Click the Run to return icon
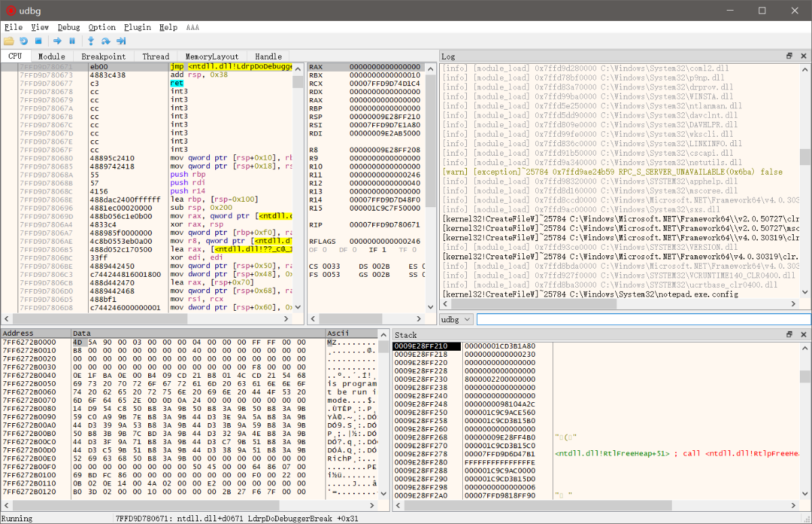Viewport: 812px width, 524px height. click(121, 41)
